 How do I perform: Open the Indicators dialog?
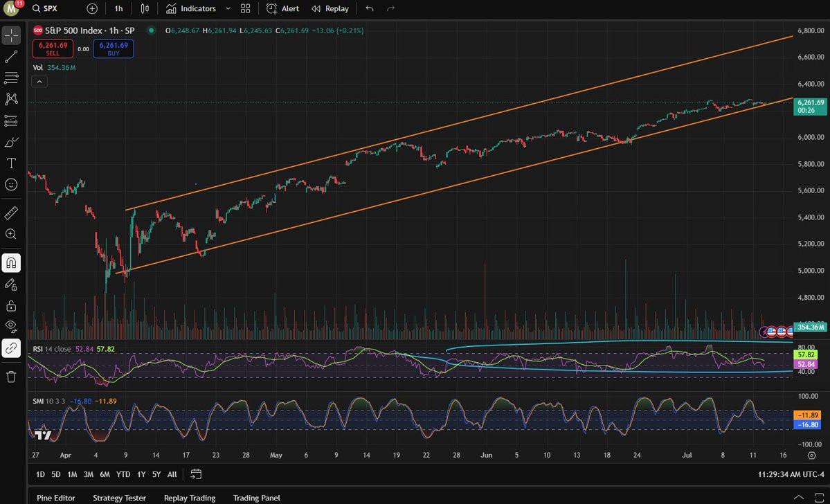(191, 8)
